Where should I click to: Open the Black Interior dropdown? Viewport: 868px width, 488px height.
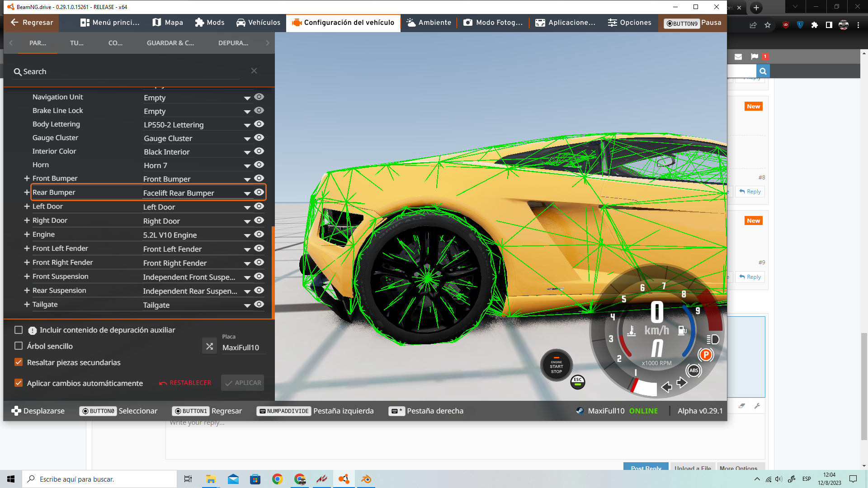coord(197,152)
